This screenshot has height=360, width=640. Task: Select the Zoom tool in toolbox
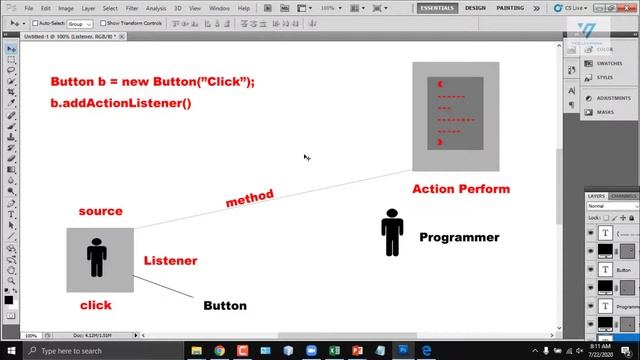[x=11, y=280]
